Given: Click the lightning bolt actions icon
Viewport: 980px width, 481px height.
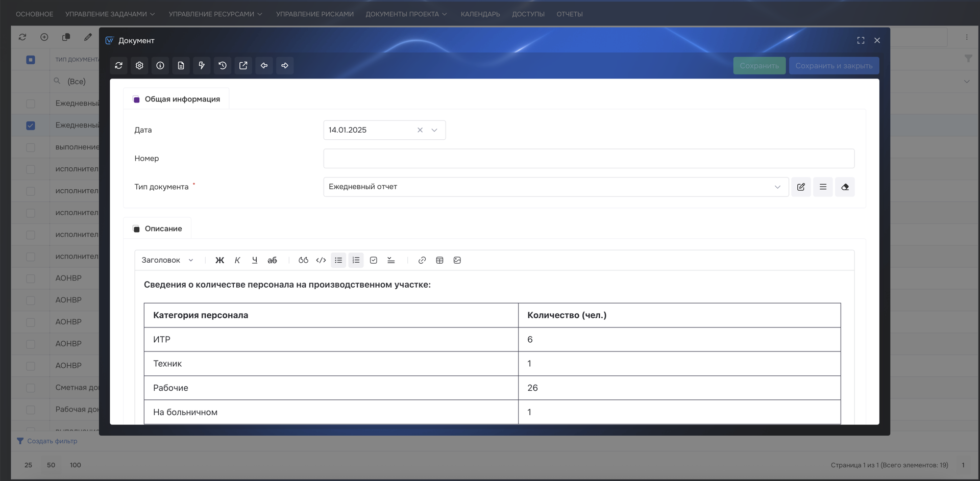Looking at the screenshot, I should pos(202,65).
